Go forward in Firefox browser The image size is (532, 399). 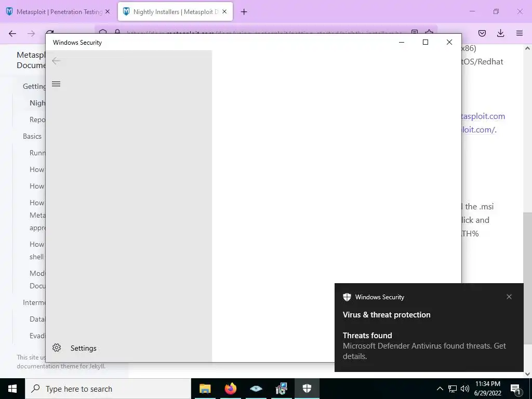click(31, 33)
